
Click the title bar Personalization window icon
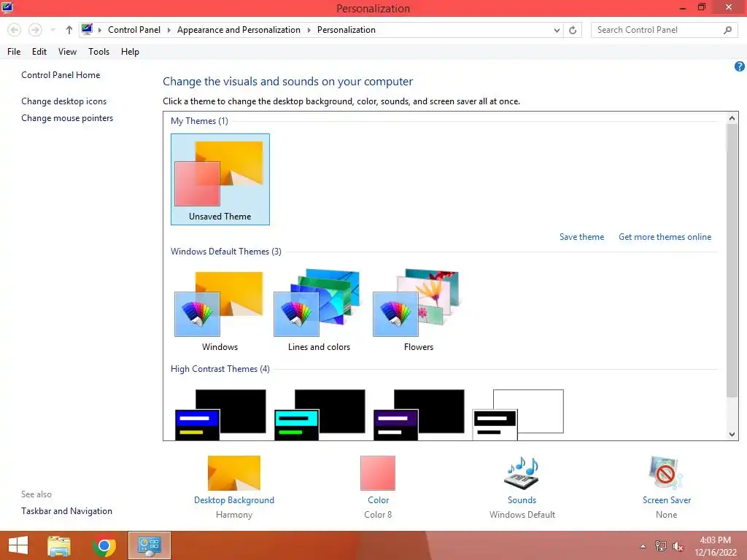pos(7,7)
